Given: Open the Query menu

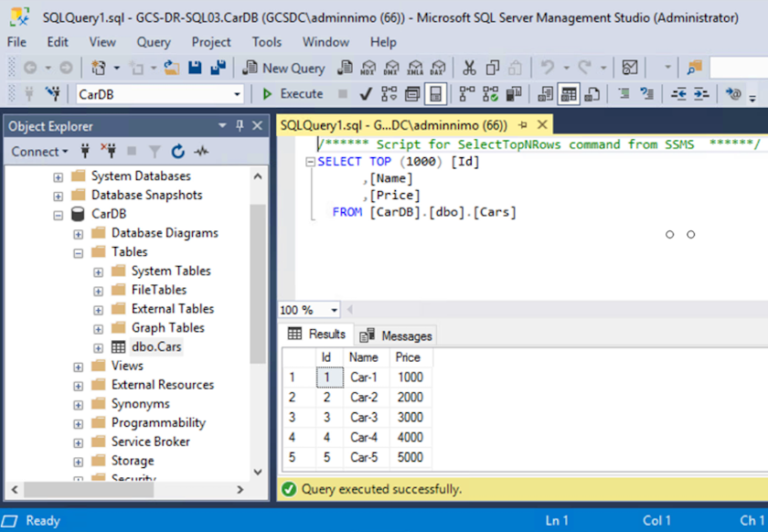Looking at the screenshot, I should click(x=154, y=42).
